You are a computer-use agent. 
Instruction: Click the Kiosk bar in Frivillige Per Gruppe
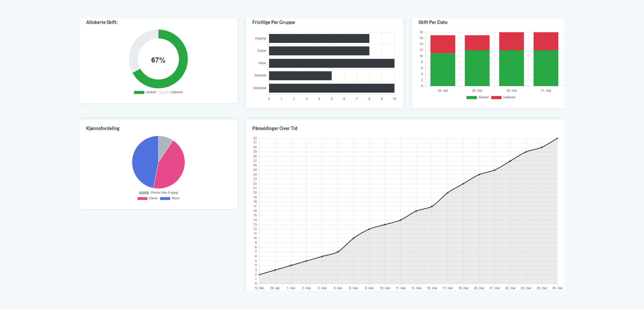(x=332, y=63)
